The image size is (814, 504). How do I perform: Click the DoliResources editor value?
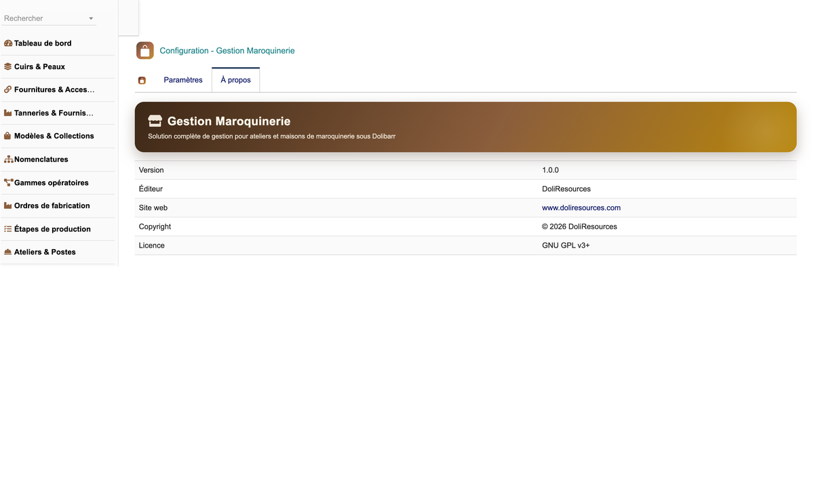[566, 189]
